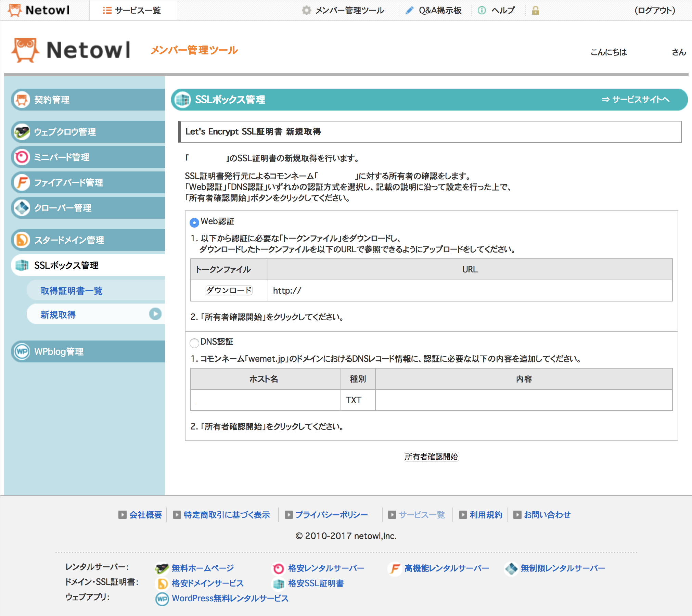Open the WPblog管理 sidebar menu

pyautogui.click(x=88, y=351)
